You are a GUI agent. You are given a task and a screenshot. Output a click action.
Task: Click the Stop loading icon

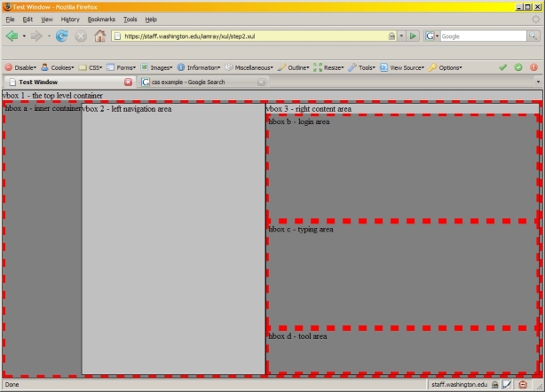click(81, 36)
